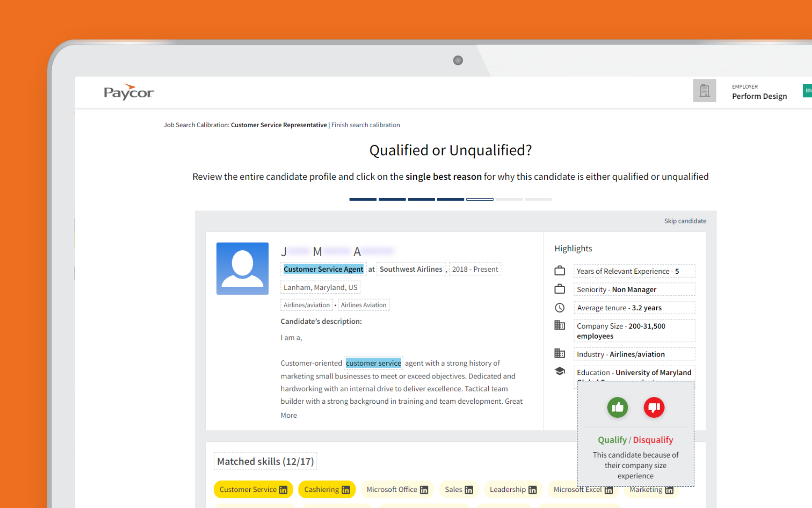
Task: Select the Perform Design employer name
Action: click(759, 96)
